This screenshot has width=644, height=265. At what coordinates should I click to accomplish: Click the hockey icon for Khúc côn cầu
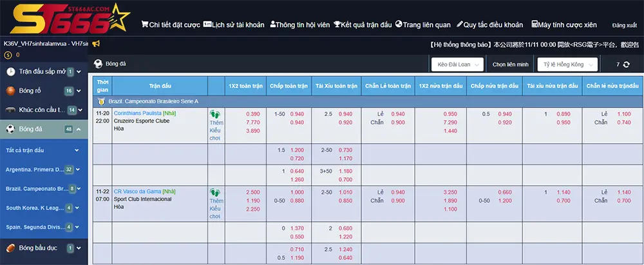tap(11, 110)
